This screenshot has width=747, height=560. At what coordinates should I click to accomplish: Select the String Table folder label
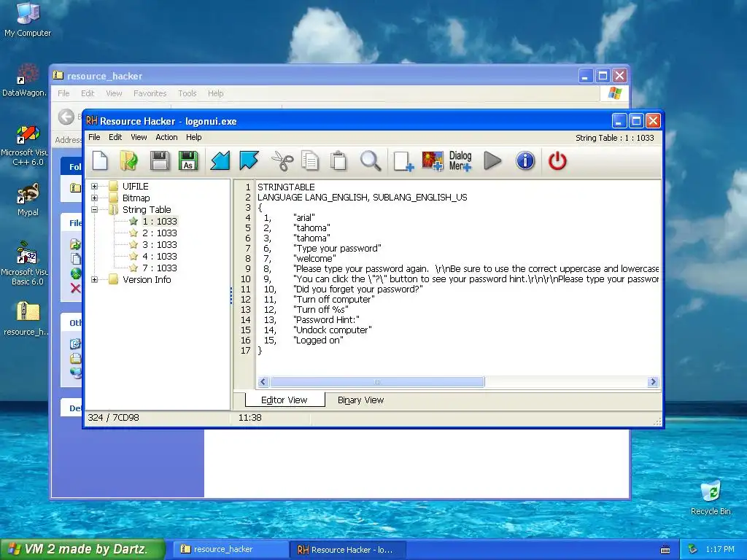tap(146, 209)
